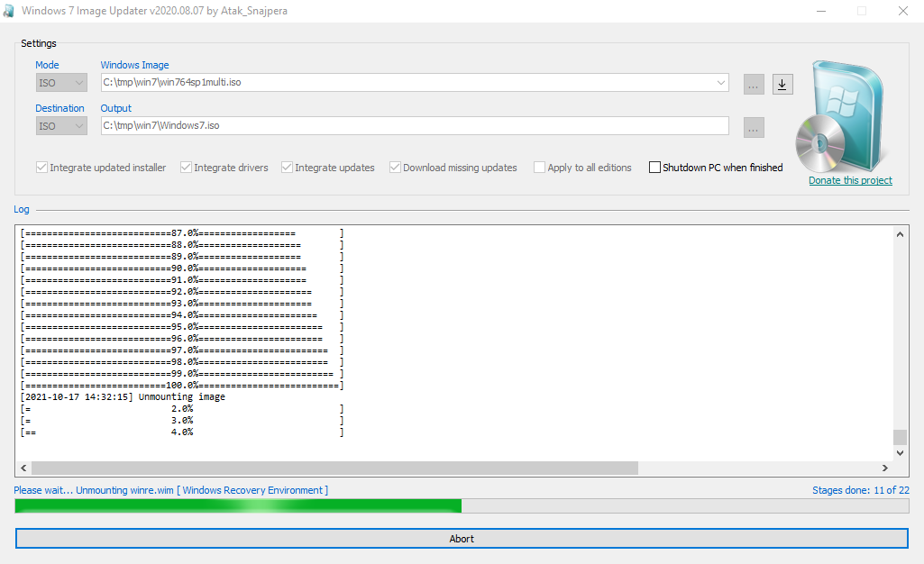The image size is (924, 564).
Task: Open the Donate this project link
Action: point(850,180)
